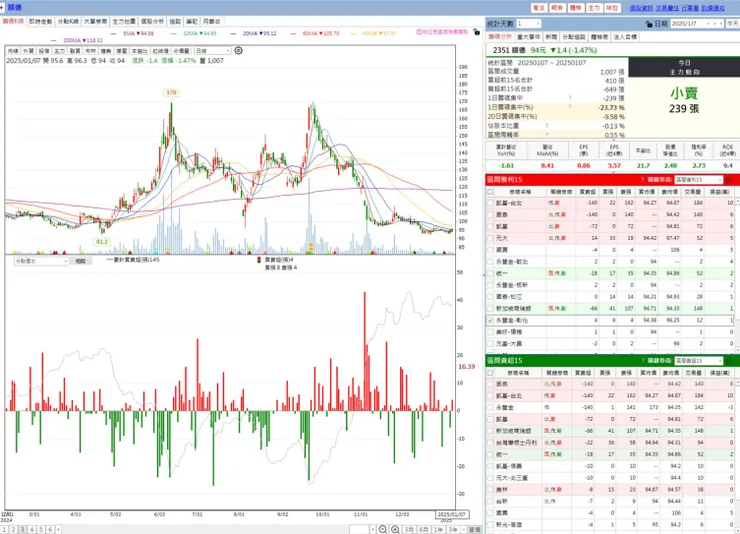Tick the 永豐金 checkbox in the 區間賣超15 table
The width and height of the screenshot is (740, 534).
point(490,407)
